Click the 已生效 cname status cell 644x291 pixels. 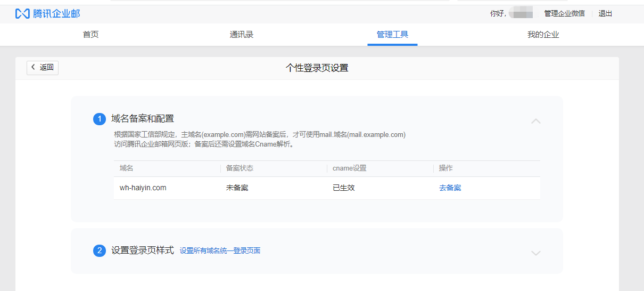tap(343, 188)
